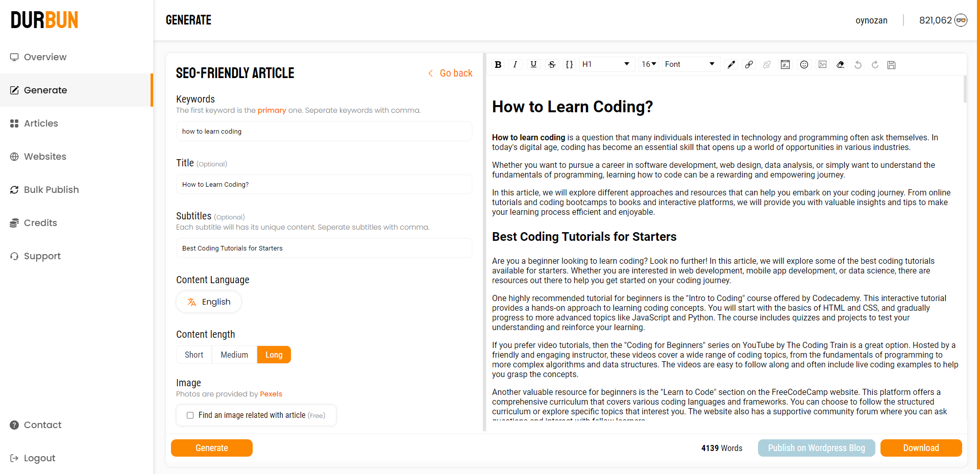980x474 pixels.
Task: Apply strikethrough formatting
Action: point(552,64)
